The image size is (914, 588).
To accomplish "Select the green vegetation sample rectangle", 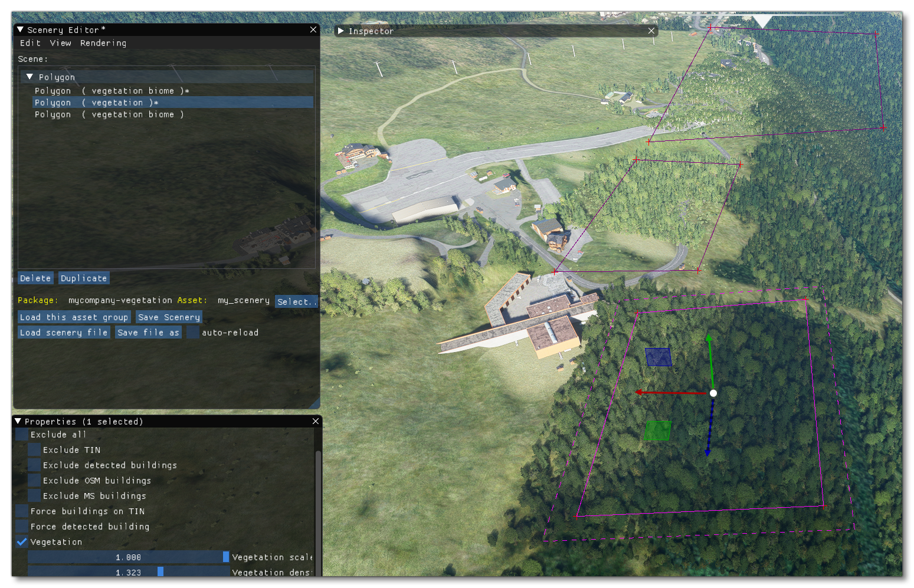I will click(659, 431).
